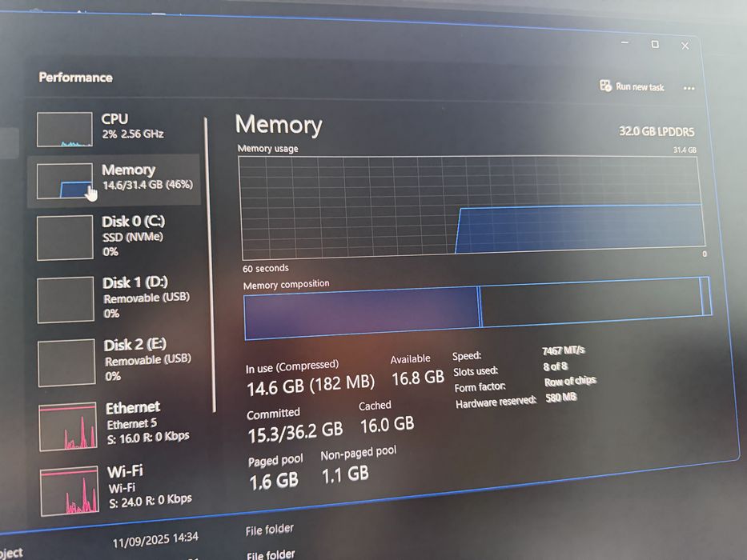Click Disk 2 (E:) graph thumbnail
This screenshot has width=747, height=560.
(x=66, y=362)
